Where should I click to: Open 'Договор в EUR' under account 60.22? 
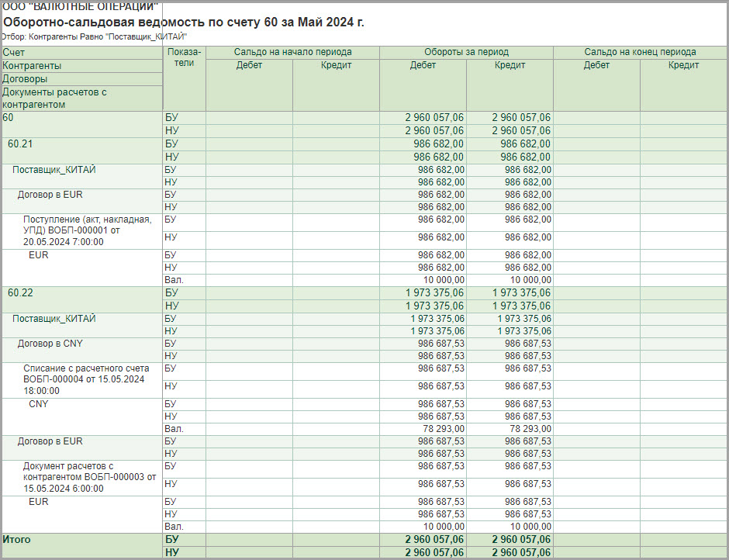(x=50, y=441)
